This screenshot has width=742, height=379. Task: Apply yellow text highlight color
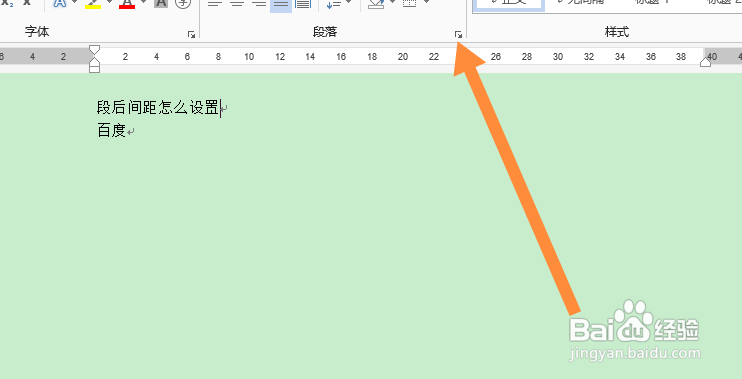point(93,4)
